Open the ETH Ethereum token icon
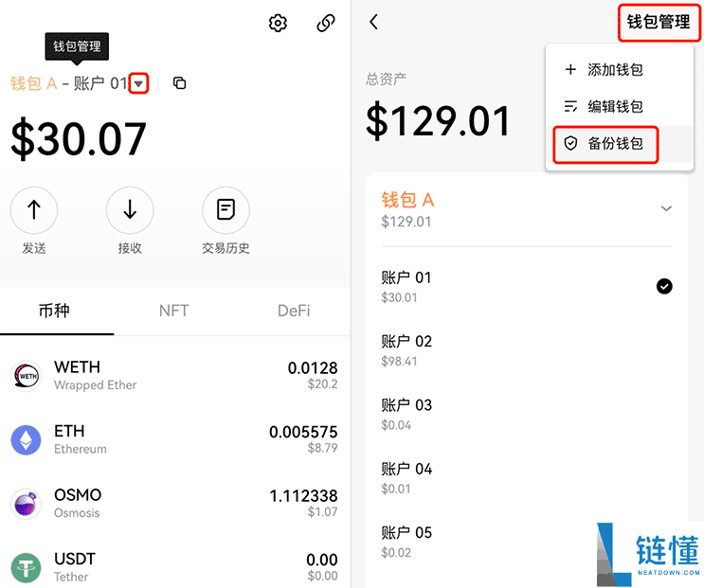 [x=26, y=440]
